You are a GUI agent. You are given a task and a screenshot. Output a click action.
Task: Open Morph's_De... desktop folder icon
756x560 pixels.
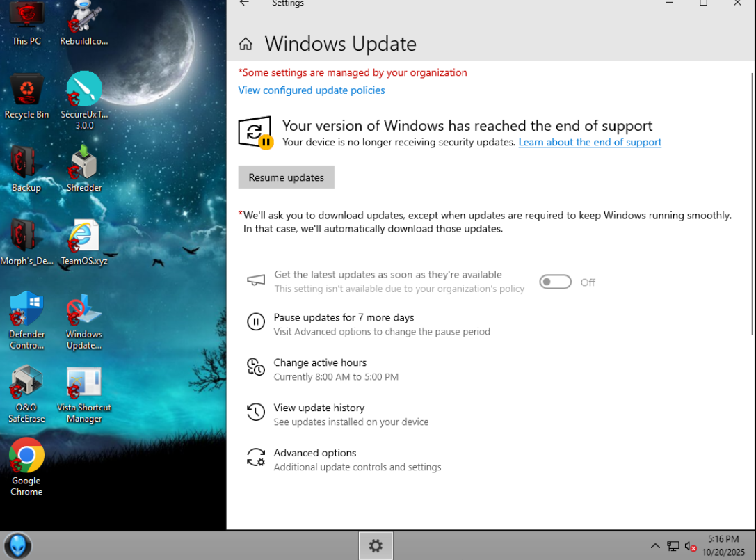[x=26, y=242]
